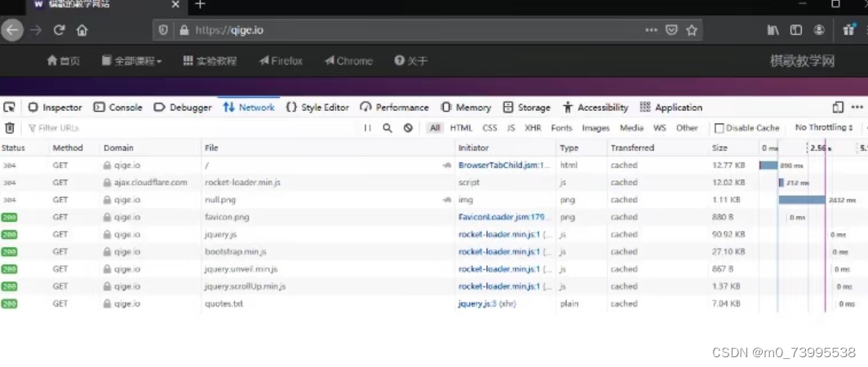868x367 pixels.
Task: Show site security info via padlock icon
Action: (x=184, y=30)
